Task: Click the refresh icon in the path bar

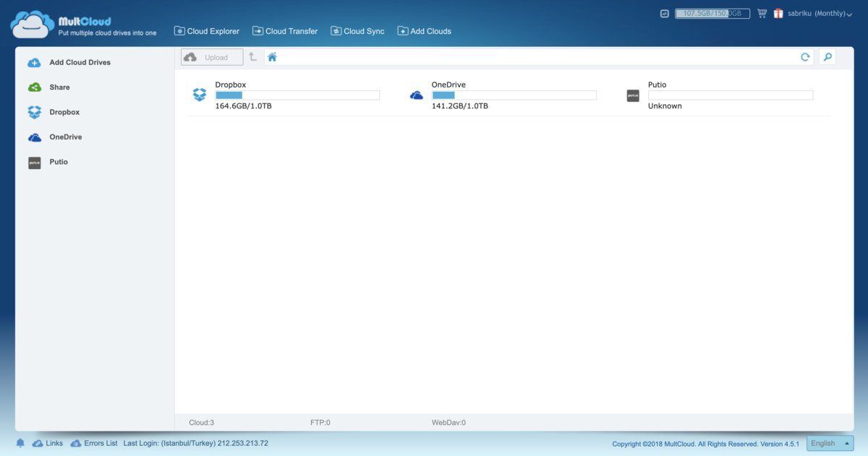Action: 804,57
